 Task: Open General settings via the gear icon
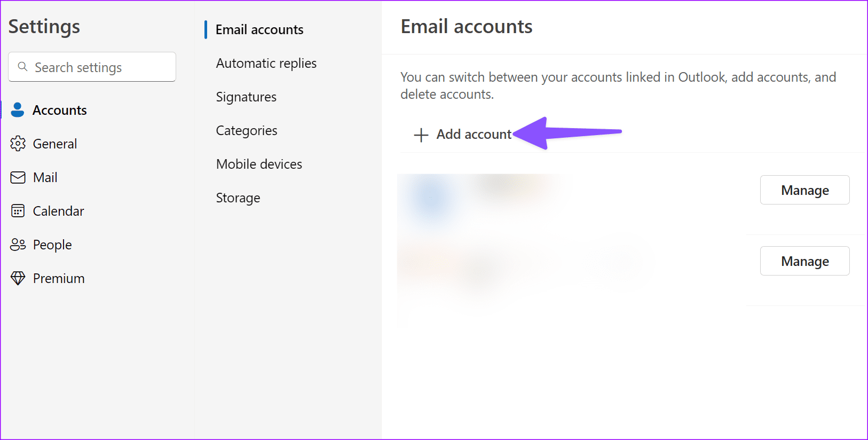coord(18,143)
